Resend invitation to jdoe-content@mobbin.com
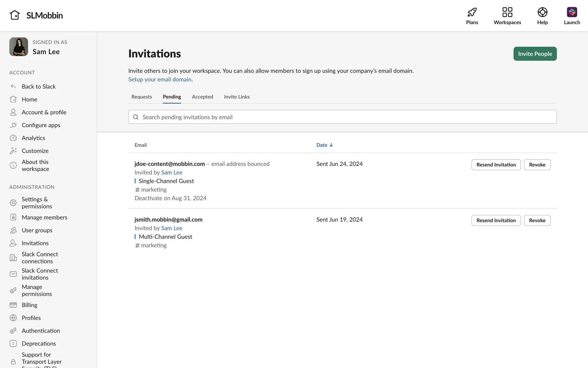 coord(496,165)
